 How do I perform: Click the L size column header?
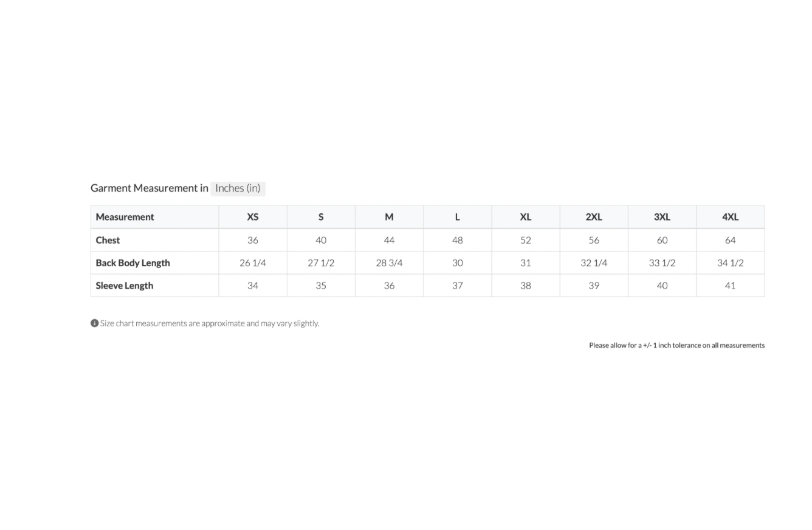click(x=458, y=217)
